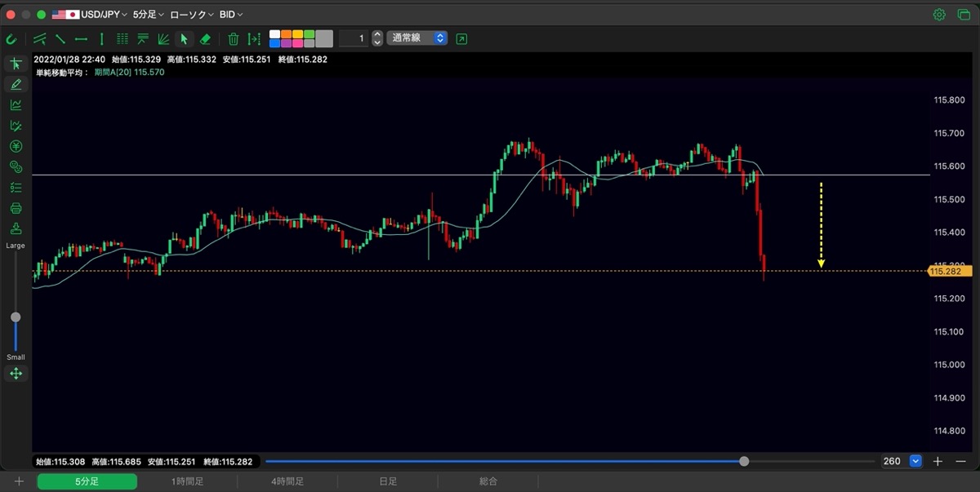
Task: Open the 5分足 timeframe dropdown in title bar
Action: (x=149, y=15)
